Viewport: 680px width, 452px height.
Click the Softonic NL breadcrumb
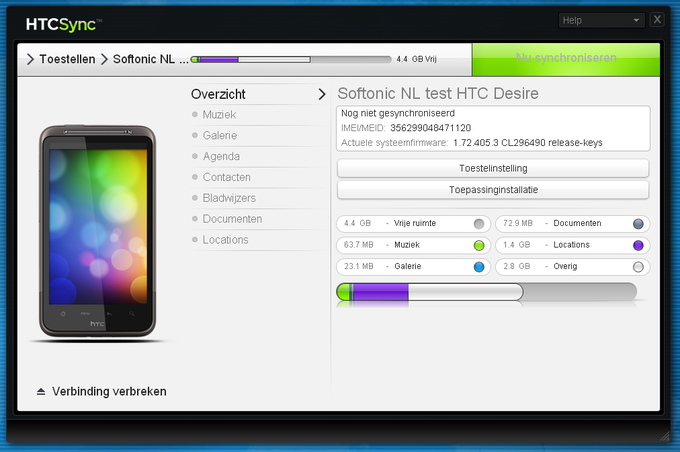[150, 59]
